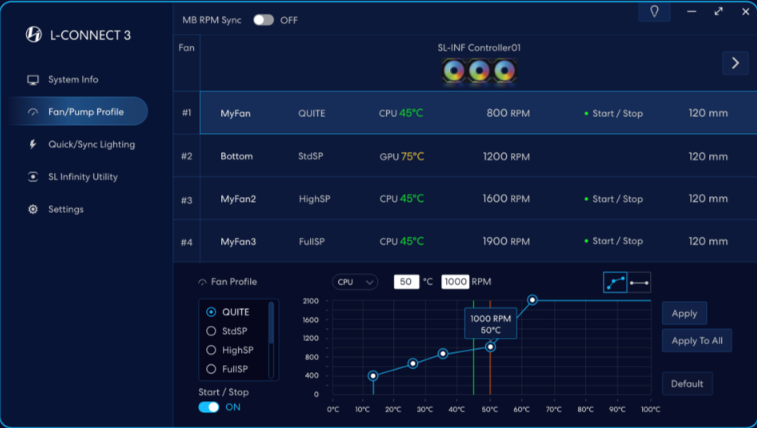
Task: Select curve point at 1000 RPM 50°C
Action: pyautogui.click(x=490, y=346)
